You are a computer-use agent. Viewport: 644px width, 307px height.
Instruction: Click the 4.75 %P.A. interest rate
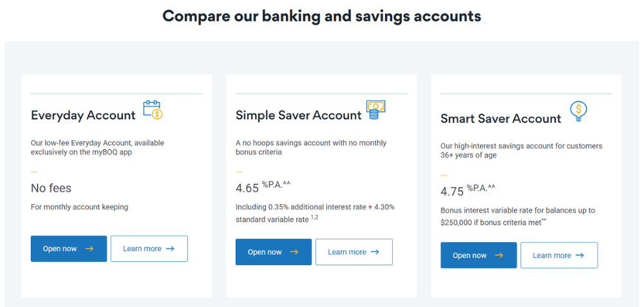[468, 191]
